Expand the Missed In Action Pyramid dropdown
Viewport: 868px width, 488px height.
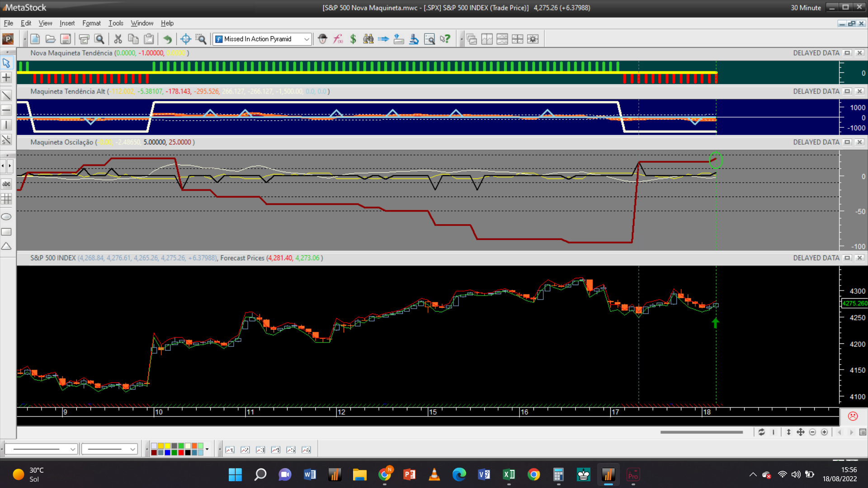coord(307,39)
